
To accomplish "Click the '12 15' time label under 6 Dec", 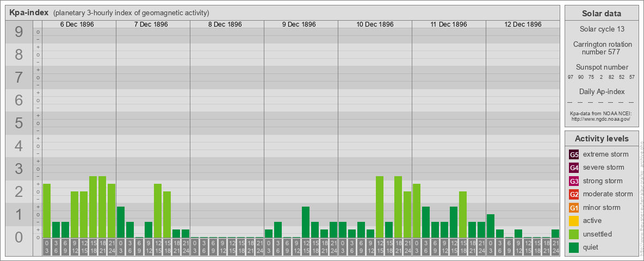I will tap(84, 247).
